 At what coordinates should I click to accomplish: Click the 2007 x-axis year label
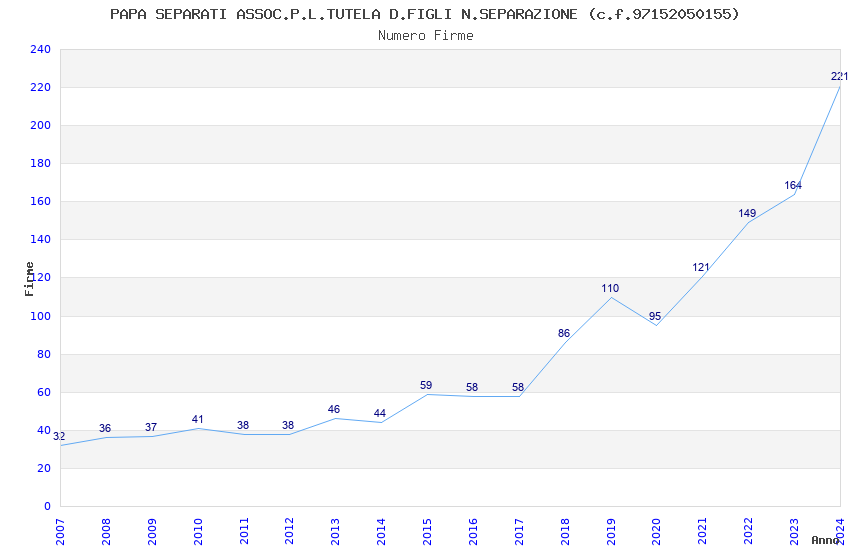tap(60, 532)
